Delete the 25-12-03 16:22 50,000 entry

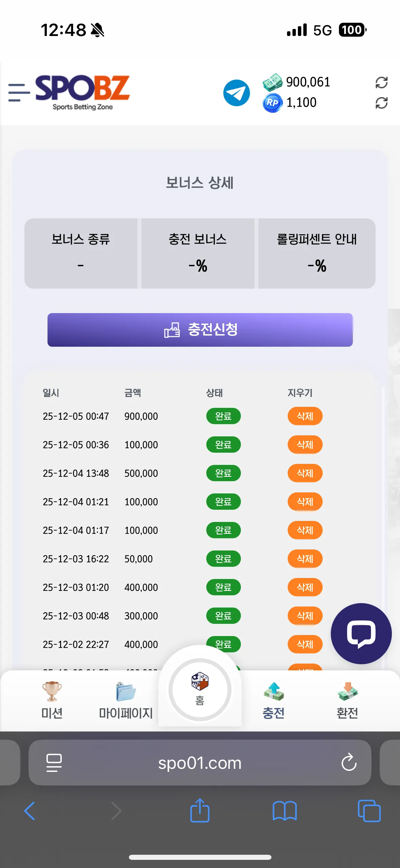point(305,559)
